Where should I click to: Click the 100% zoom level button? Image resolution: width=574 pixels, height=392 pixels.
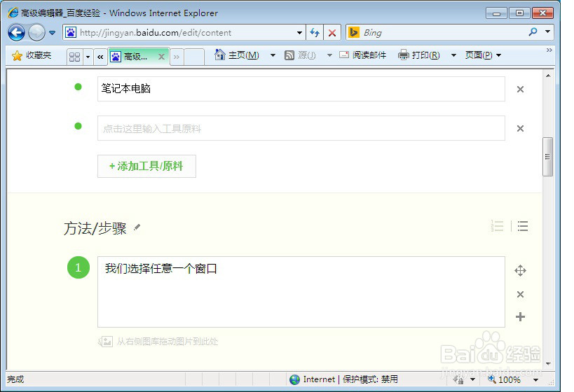(x=505, y=379)
